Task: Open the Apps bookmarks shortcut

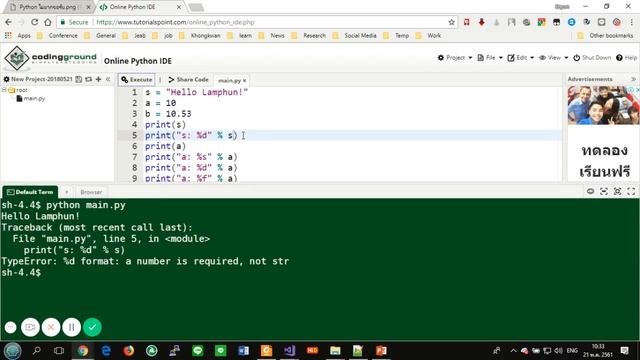Action: pyautogui.click(x=18, y=36)
